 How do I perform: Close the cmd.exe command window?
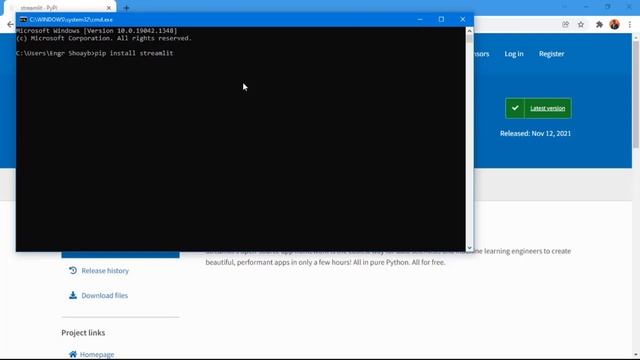tap(462, 20)
